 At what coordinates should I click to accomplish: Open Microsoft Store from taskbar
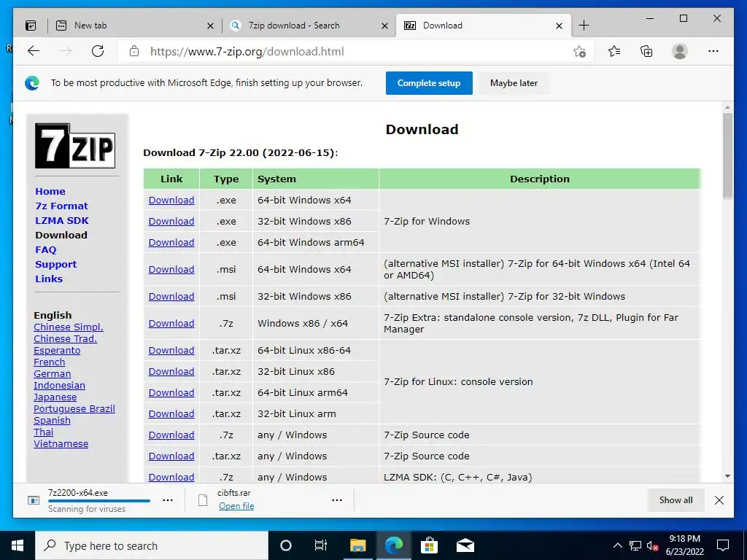(429, 545)
